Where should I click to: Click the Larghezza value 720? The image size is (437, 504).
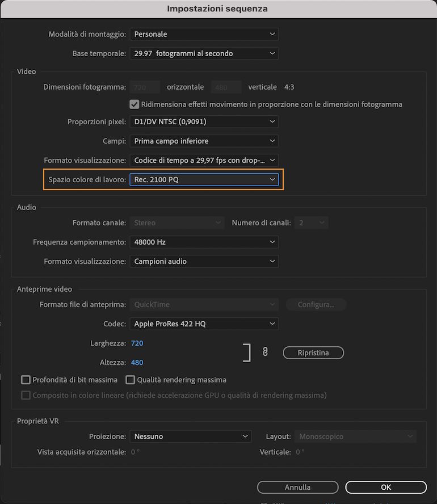pyautogui.click(x=137, y=343)
